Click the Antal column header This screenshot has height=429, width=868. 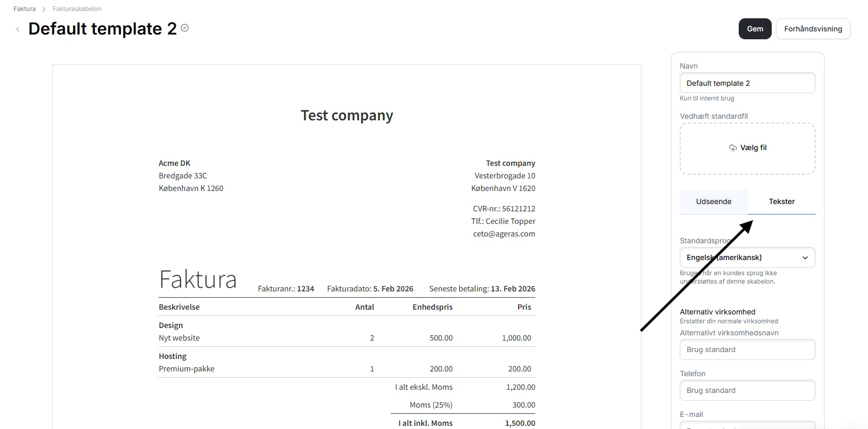[365, 307]
